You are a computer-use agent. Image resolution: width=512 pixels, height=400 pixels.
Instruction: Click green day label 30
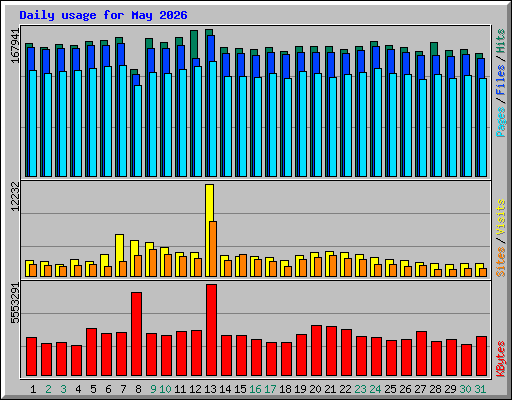pyautogui.click(x=465, y=389)
